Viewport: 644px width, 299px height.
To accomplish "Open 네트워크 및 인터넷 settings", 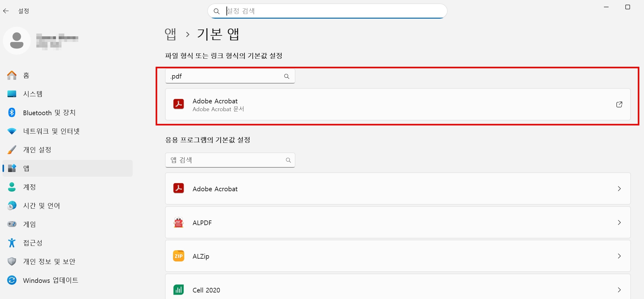I will tap(67, 131).
